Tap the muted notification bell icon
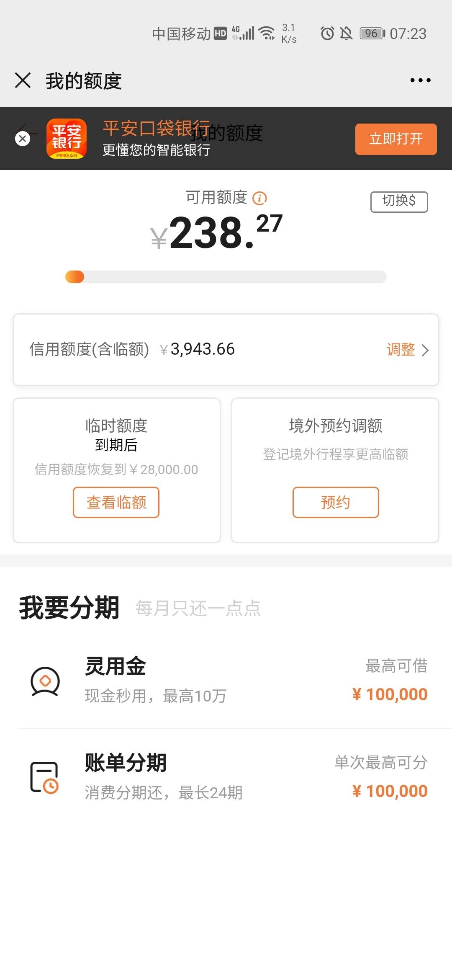The image size is (452, 980). pos(346,33)
